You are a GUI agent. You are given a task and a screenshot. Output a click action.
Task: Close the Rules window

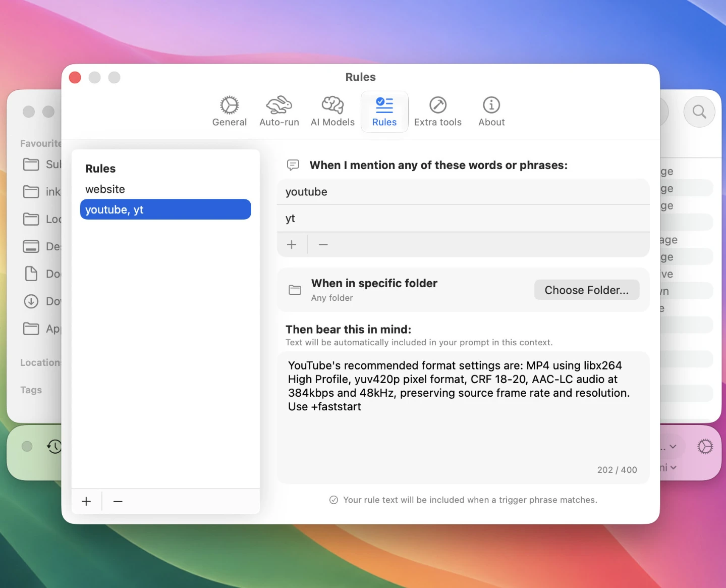(x=75, y=77)
